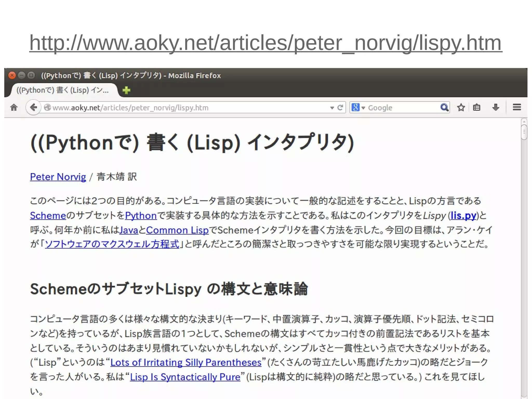This screenshot has height=399, width=532.
Task: Click the site identity globe icon
Action: 47,107
